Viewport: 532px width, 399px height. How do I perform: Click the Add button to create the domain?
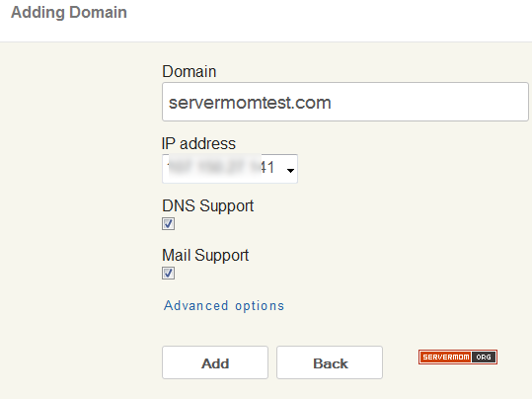(x=215, y=362)
